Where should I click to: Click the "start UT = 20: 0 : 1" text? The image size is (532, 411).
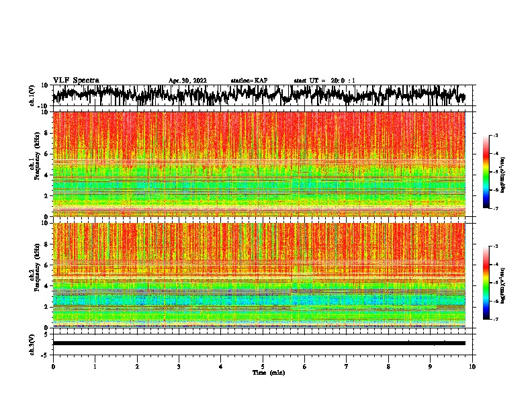point(324,81)
